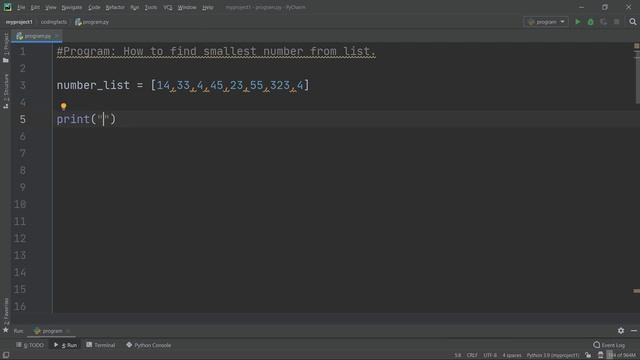Open the Structure tool window sidebar button
Screen dimensions: 640x360
coord(6,91)
